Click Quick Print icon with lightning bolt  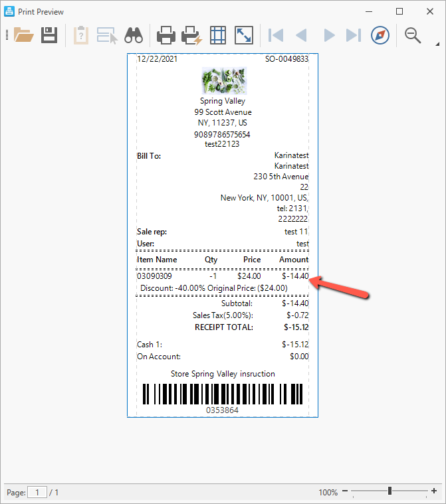[191, 35]
